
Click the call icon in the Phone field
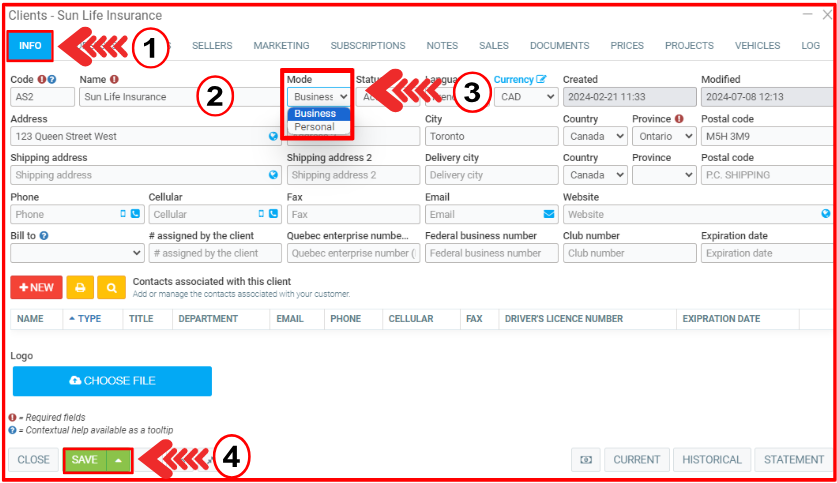pyautogui.click(x=135, y=214)
